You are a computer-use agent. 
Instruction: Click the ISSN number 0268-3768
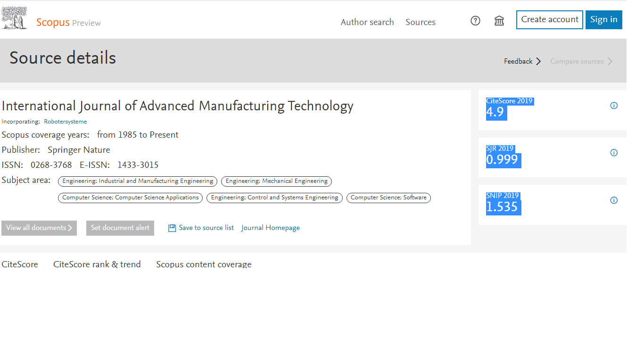coord(51,165)
